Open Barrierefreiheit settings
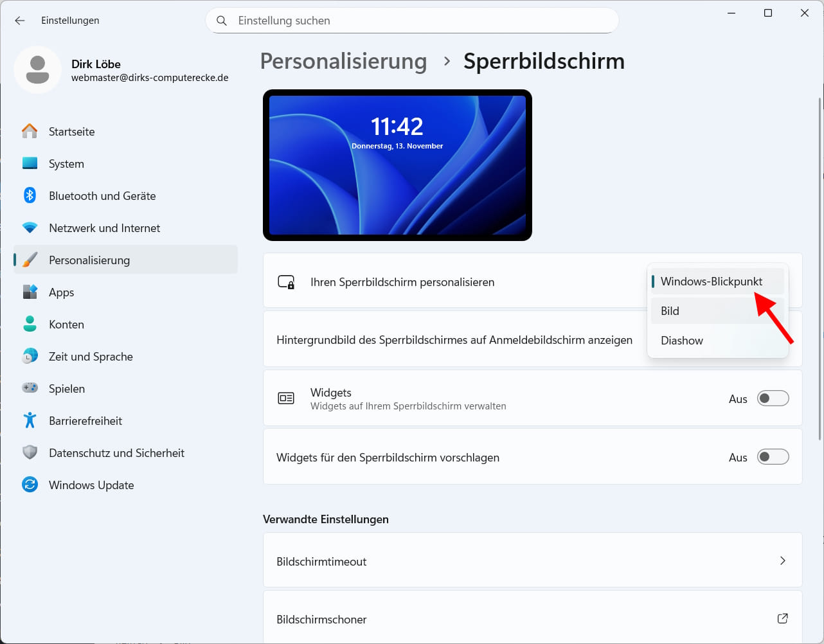This screenshot has width=824, height=644. pos(125,420)
